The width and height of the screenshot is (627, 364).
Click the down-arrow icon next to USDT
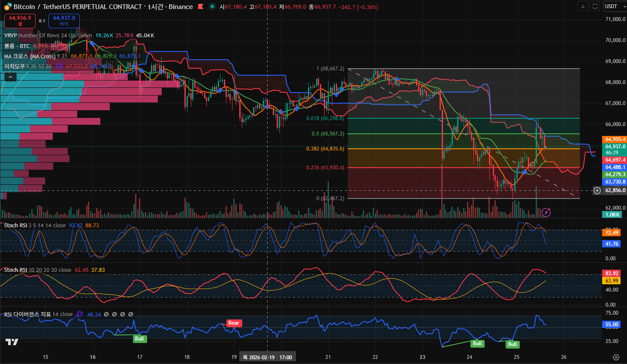click(582, 6)
